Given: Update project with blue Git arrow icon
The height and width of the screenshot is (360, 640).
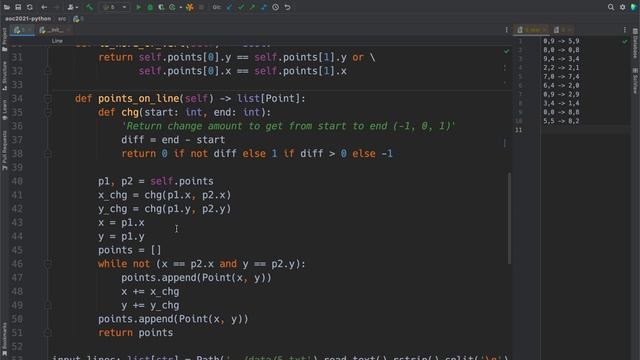Looking at the screenshot, I should click(229, 7).
